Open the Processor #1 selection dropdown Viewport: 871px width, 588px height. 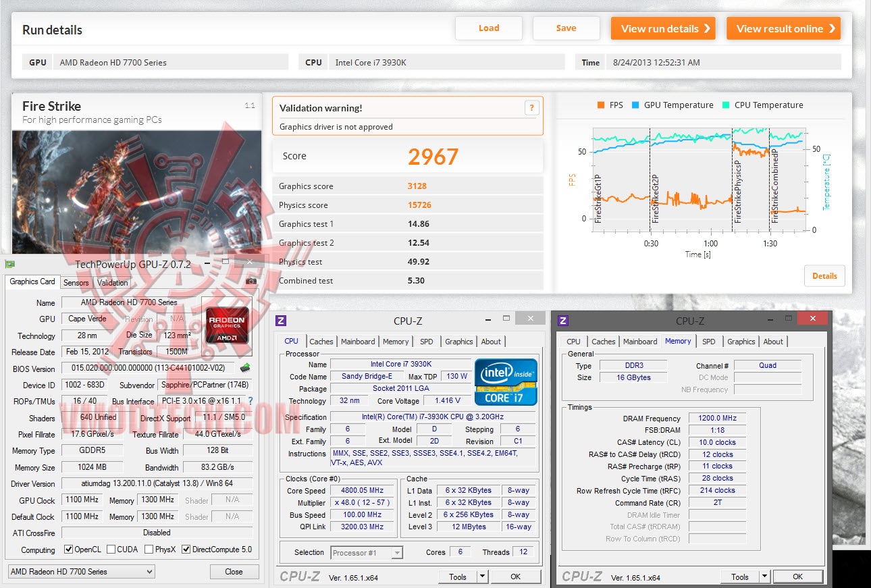pos(367,553)
